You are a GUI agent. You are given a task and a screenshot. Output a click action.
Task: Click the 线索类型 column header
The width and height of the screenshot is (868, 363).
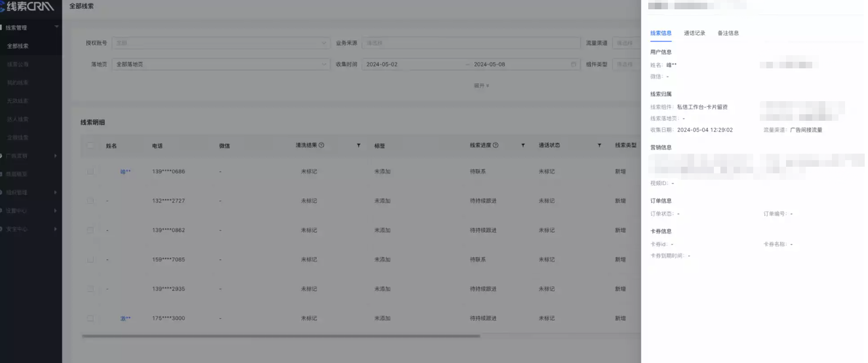pyautogui.click(x=626, y=145)
